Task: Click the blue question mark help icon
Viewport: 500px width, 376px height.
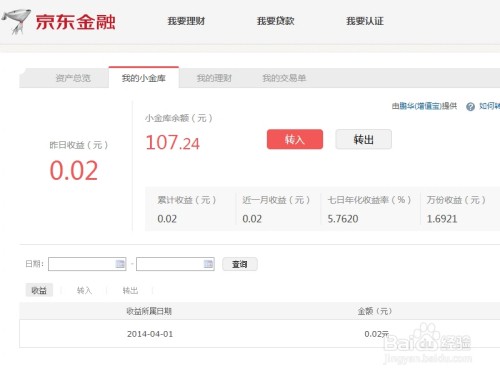Action: click(x=470, y=107)
